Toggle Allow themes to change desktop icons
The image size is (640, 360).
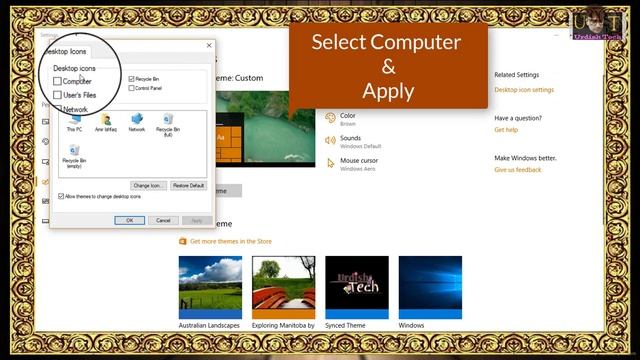point(61,196)
